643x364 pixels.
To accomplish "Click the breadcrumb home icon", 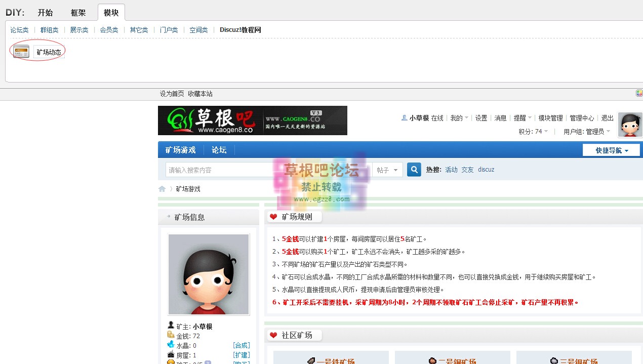I will coord(162,188).
